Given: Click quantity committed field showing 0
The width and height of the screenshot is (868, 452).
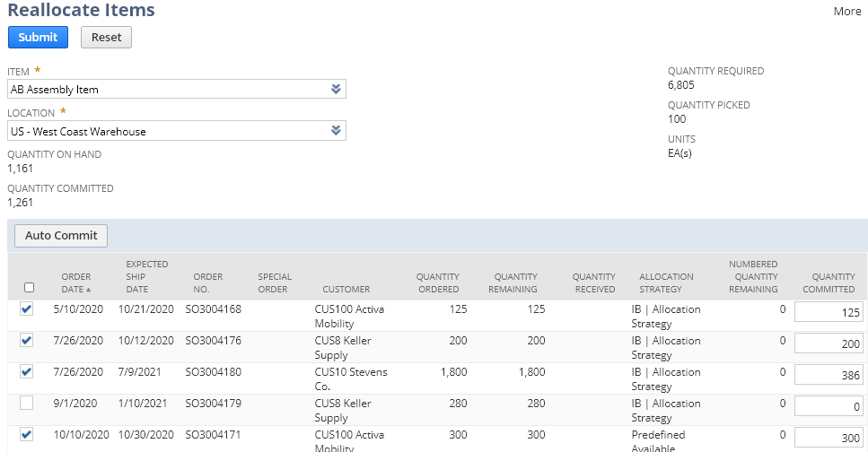Looking at the screenshot, I should pyautogui.click(x=829, y=407).
